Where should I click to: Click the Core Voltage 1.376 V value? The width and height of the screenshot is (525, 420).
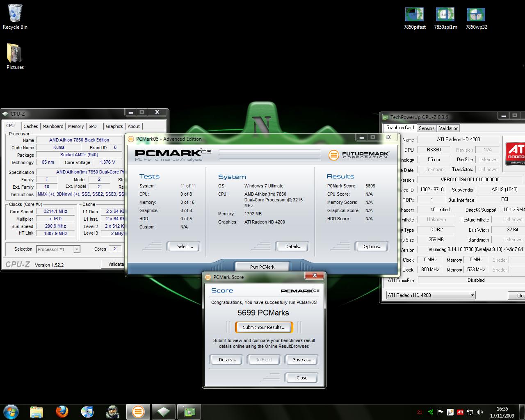pos(107,162)
